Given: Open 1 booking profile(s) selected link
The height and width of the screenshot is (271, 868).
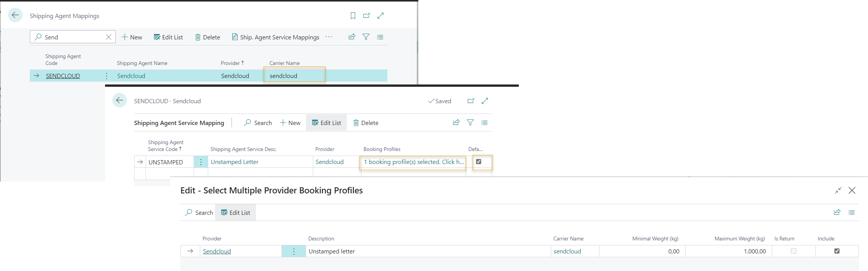Looking at the screenshot, I should click(x=414, y=162).
